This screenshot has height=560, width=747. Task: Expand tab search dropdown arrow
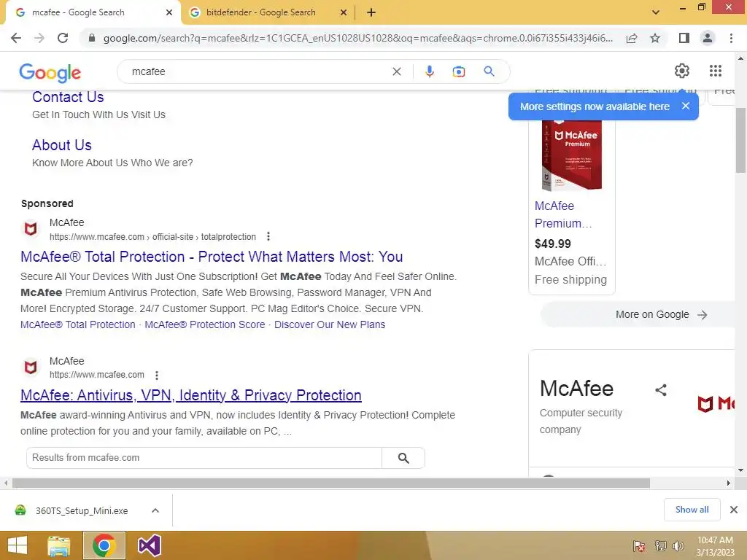pyautogui.click(x=656, y=12)
